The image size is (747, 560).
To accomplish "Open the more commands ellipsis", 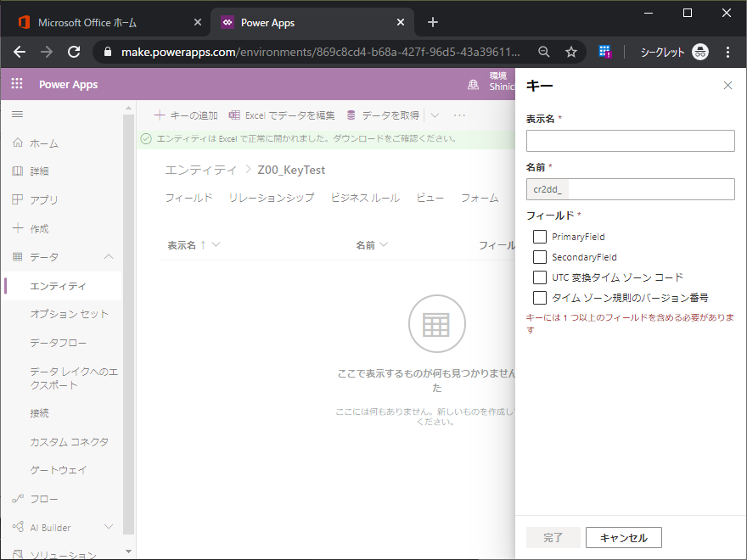I will tap(459, 115).
